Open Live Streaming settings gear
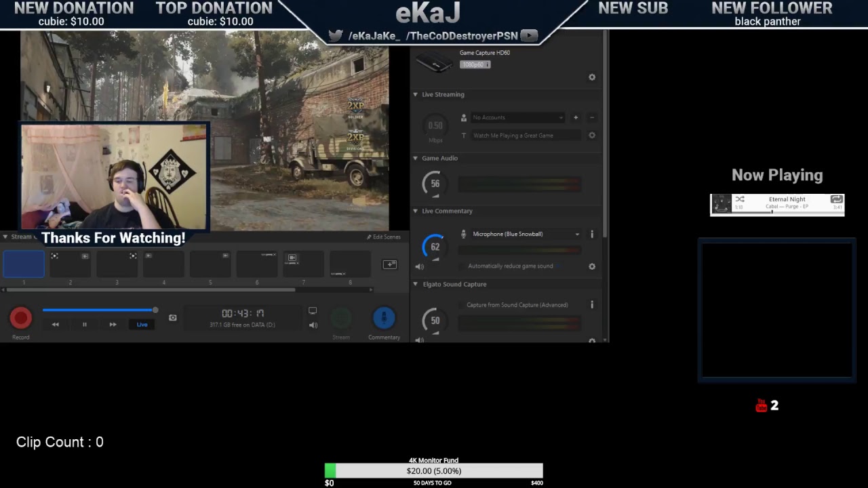Viewport: 868px width, 488px height. pos(592,136)
